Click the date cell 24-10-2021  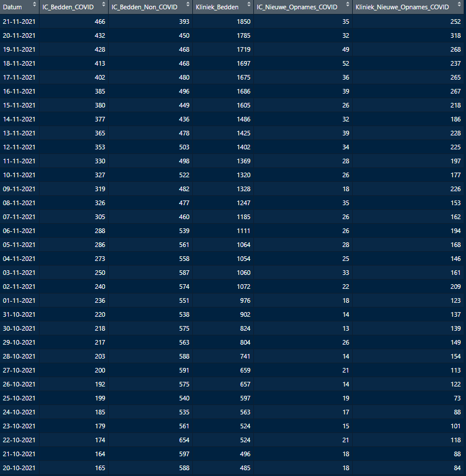pos(19,413)
